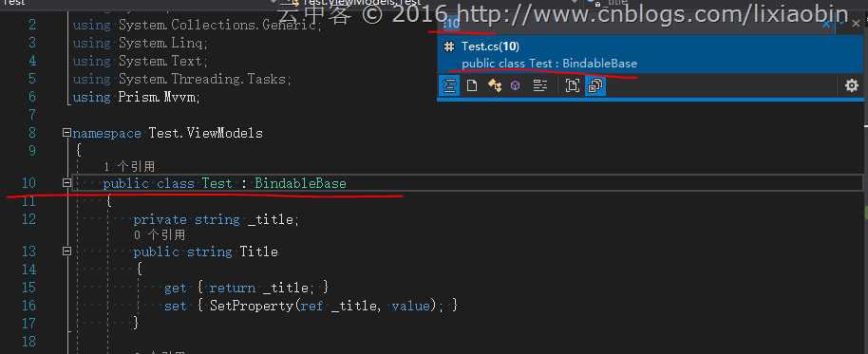This screenshot has width=868, height=354.
Task: Click 'using System.Threading.Tasks;' line
Action: (181, 79)
